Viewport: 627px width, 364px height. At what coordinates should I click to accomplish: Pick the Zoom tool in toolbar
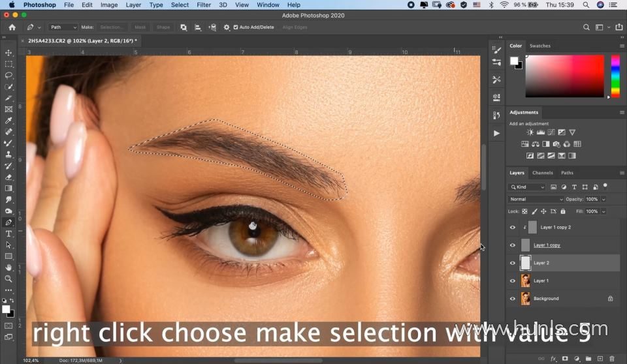[8, 279]
